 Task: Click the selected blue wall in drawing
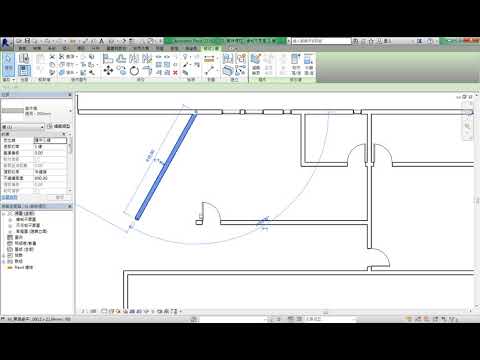pyautogui.click(x=166, y=166)
